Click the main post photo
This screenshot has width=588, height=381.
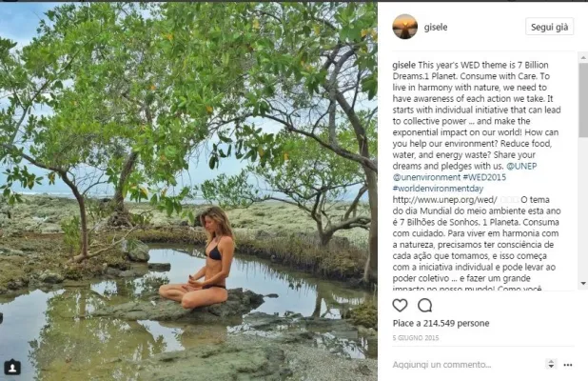(188, 190)
